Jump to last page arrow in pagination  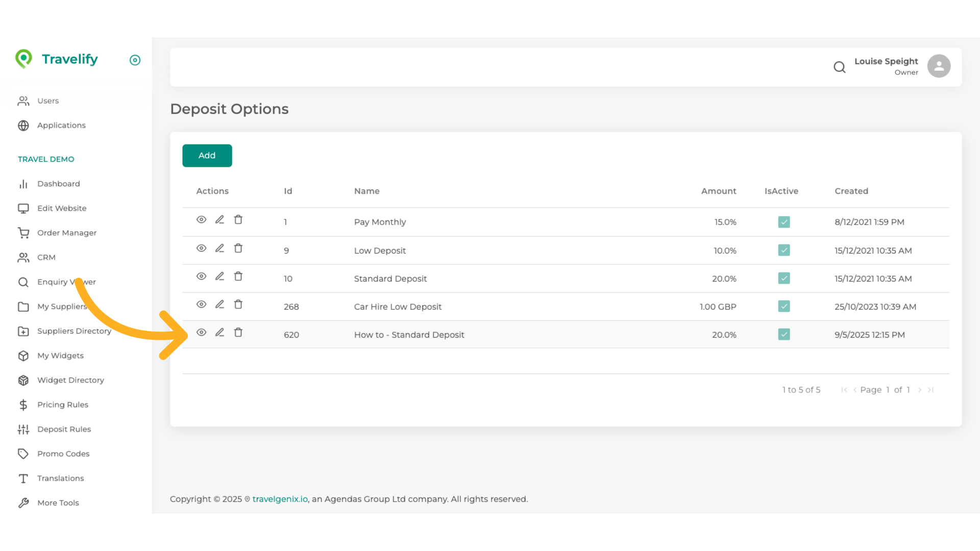[930, 390]
